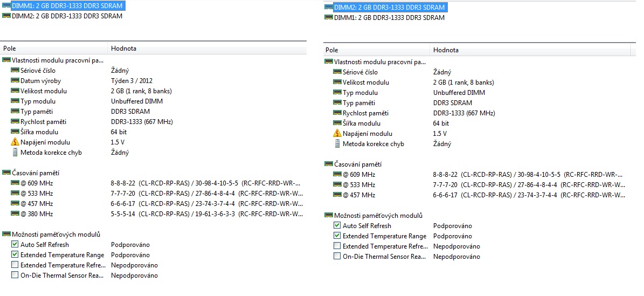Screen dimensions: 644x296
Task: Click Šířka modulu memory icon in DIMM2-highlighted pane
Action: [x=337, y=123]
